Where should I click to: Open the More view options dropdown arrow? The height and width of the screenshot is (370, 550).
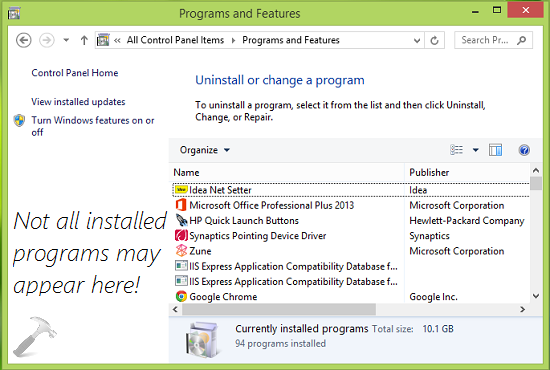475,150
